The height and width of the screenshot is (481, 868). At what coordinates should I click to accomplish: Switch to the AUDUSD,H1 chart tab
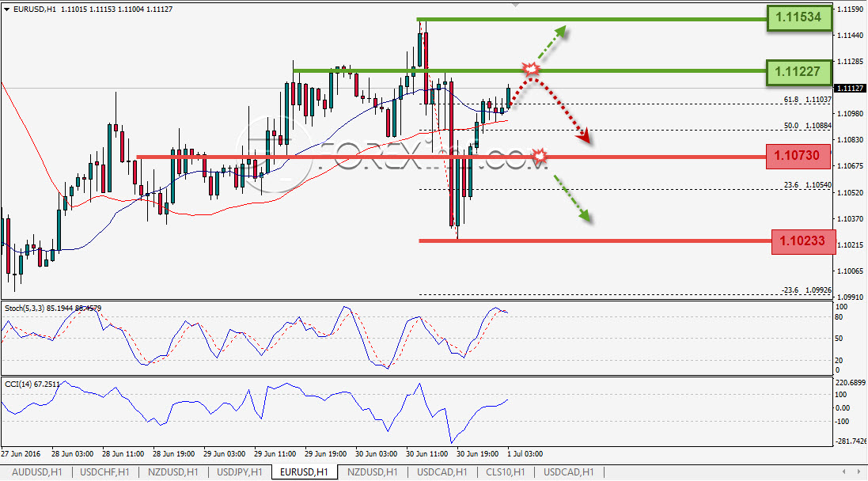pyautogui.click(x=37, y=472)
